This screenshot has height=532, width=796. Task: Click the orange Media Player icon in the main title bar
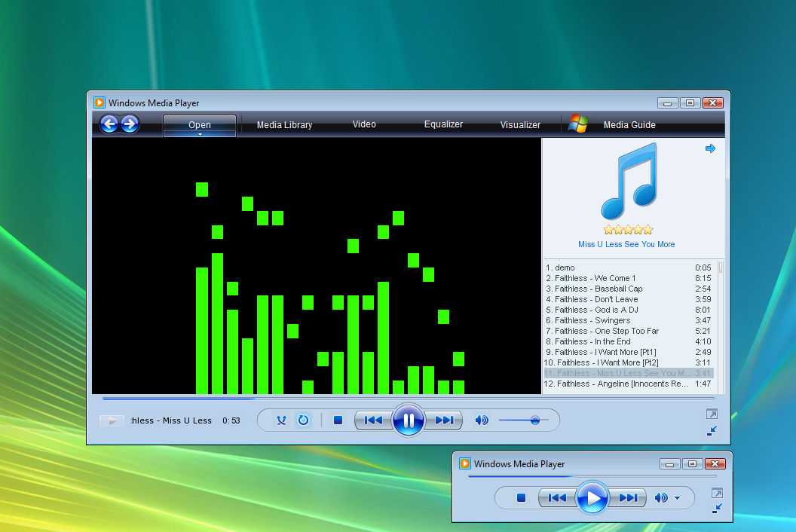(x=99, y=102)
